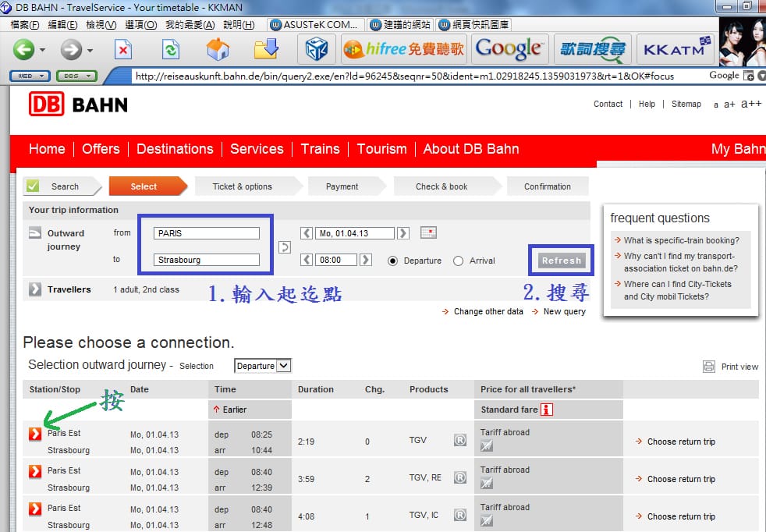Open the ASUSTeK COM bookmark tab

[x=316, y=24]
